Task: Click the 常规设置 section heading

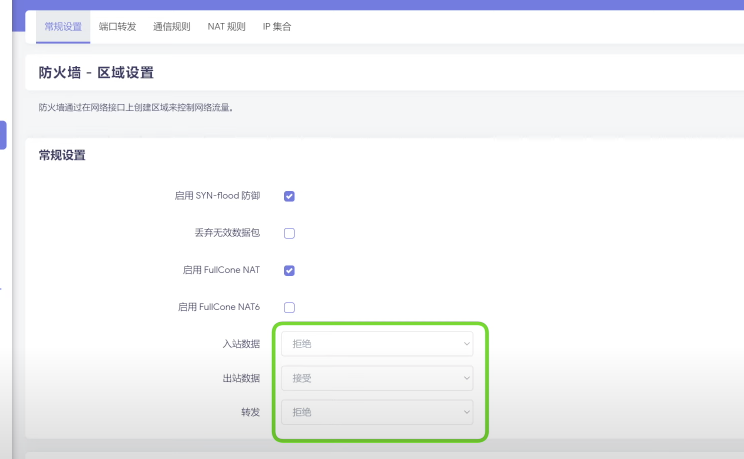Action: click(62, 155)
